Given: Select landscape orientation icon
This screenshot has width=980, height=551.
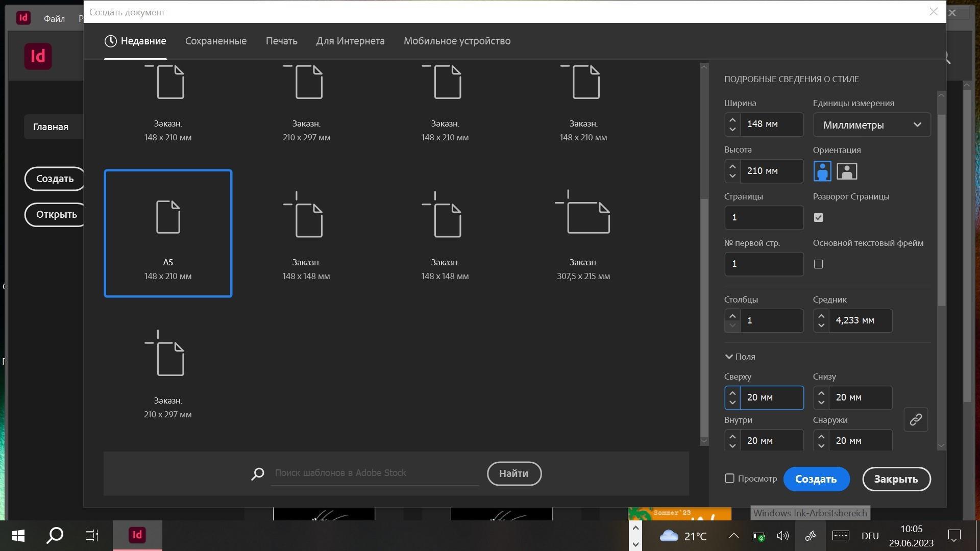Looking at the screenshot, I should (x=847, y=171).
